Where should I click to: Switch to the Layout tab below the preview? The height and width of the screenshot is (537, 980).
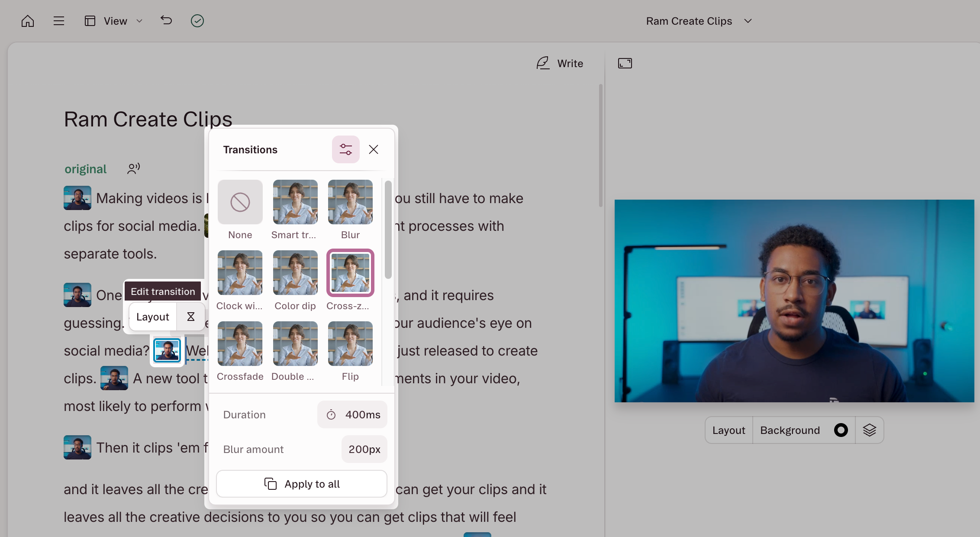tap(728, 430)
